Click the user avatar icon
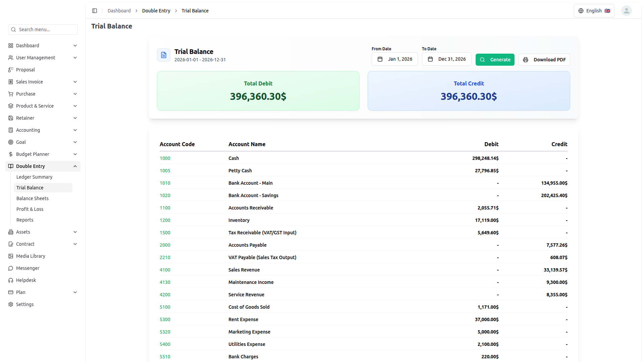 [626, 11]
